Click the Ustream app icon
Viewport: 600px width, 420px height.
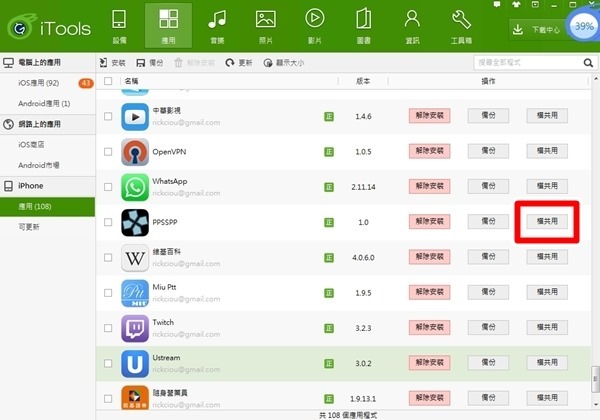point(135,363)
